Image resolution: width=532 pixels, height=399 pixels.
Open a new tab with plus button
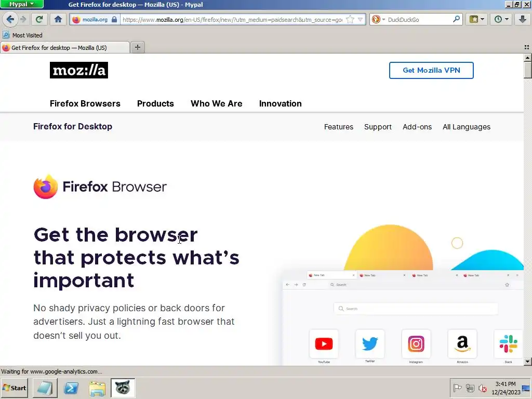pos(137,47)
